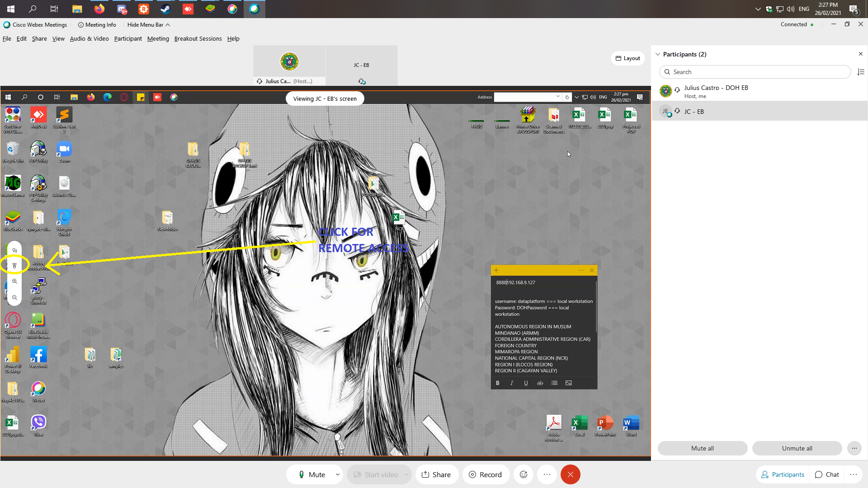Select participant JC - EB in the list
Viewport: 868px width, 488px height.
tap(759, 111)
